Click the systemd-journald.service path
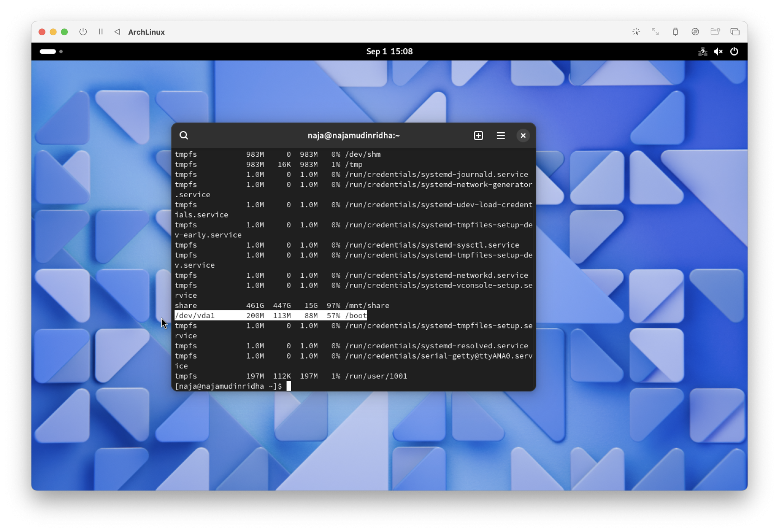The height and width of the screenshot is (532, 779). 436,174
